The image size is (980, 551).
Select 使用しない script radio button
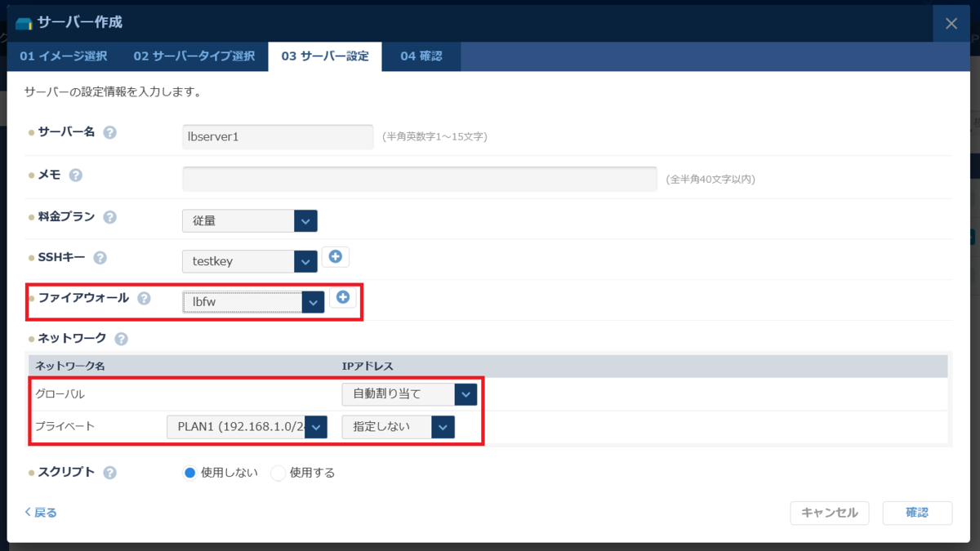point(189,473)
